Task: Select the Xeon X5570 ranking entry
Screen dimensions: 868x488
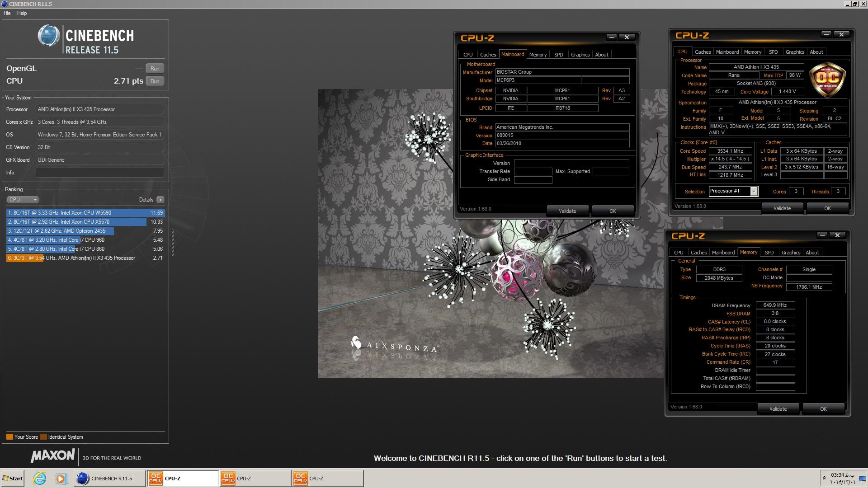Action: pyautogui.click(x=85, y=222)
